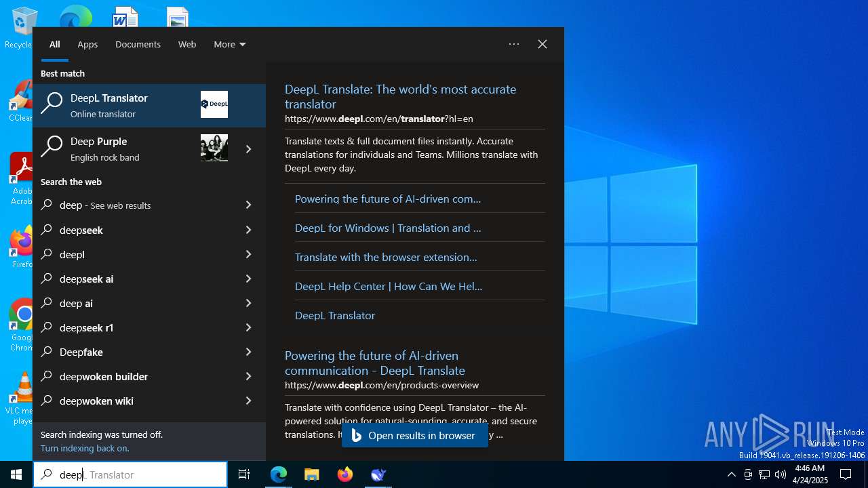Click the 'Best match' section header
Screen dimensions: 868x488
pyautogui.click(x=62, y=73)
